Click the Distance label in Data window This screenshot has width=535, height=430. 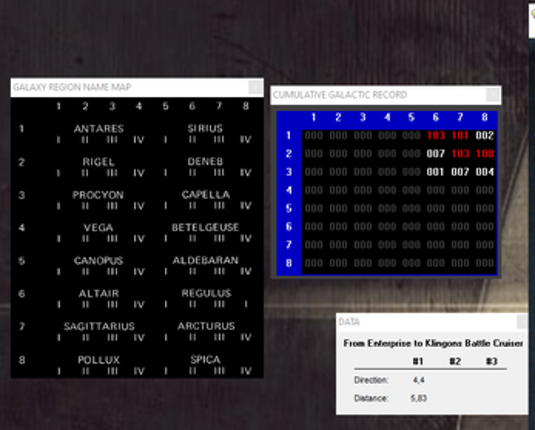coord(371,398)
